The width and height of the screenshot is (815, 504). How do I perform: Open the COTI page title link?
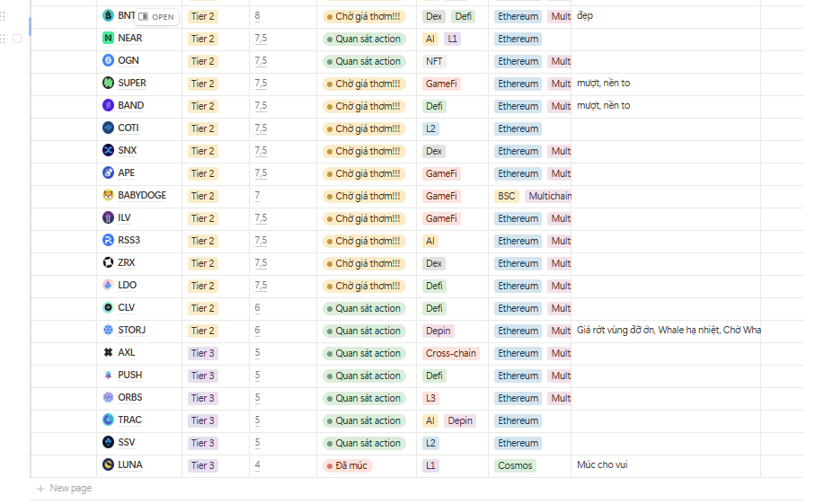(x=128, y=128)
